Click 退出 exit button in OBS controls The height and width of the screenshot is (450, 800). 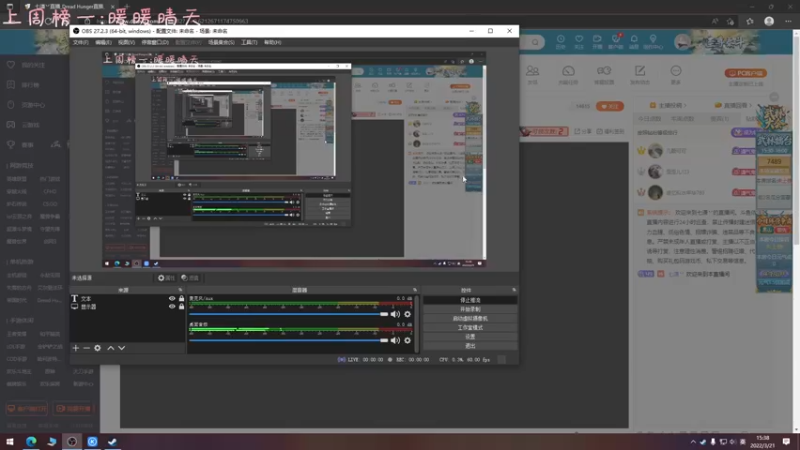coord(470,346)
